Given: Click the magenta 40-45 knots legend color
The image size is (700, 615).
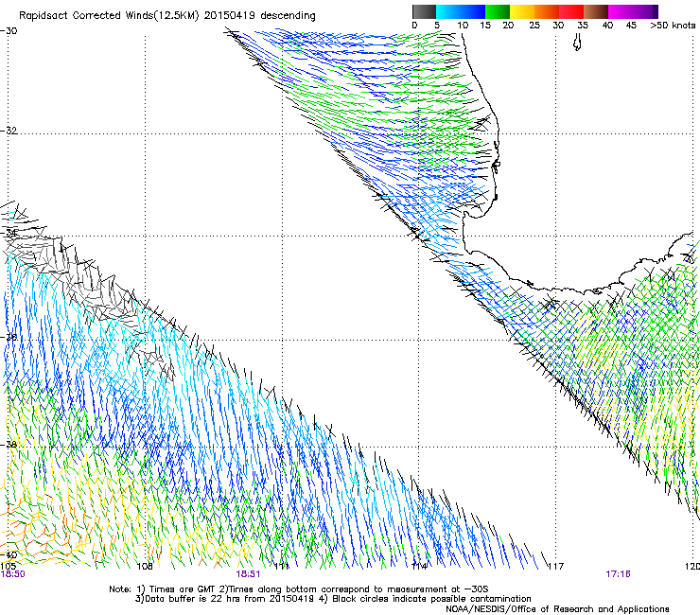Looking at the screenshot, I should tap(621, 11).
